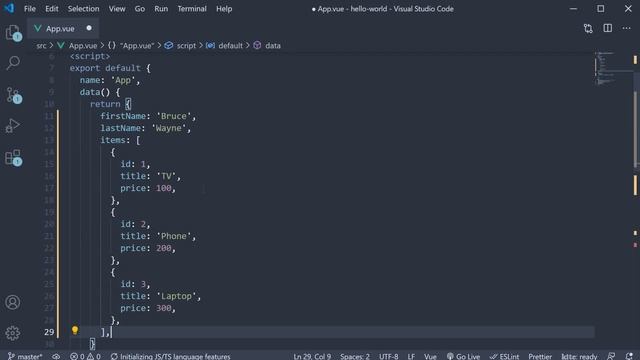Click the src breadcrumb segment
This screenshot has width=640, height=360.
pyautogui.click(x=41, y=46)
